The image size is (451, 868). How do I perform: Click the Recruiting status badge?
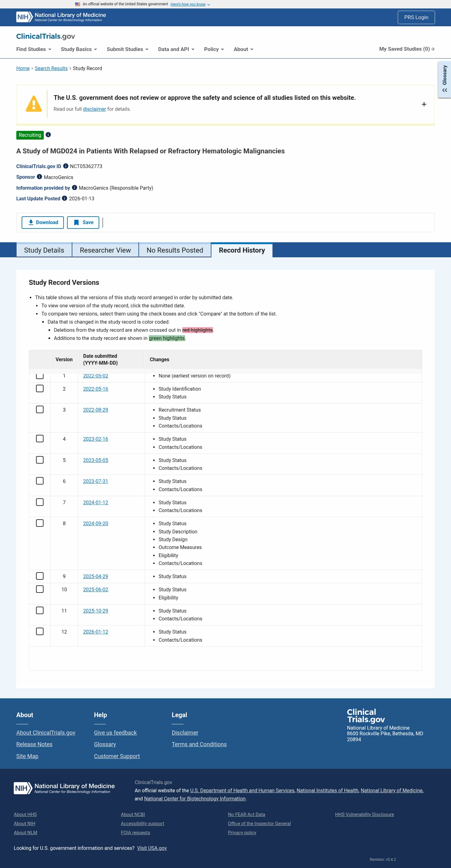pyautogui.click(x=30, y=135)
